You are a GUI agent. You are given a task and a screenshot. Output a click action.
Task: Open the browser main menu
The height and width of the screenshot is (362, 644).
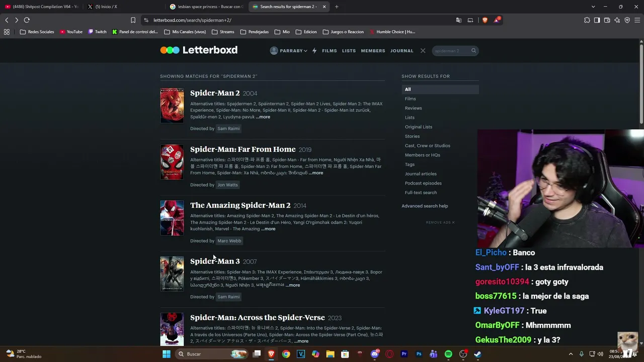[637, 20]
